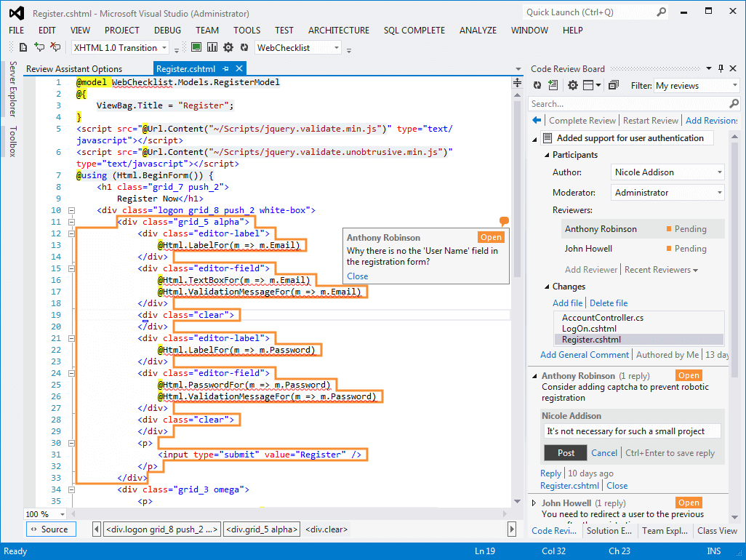The image size is (746, 560).
Task: Click the editor split-window handle icon
Action: [517, 83]
